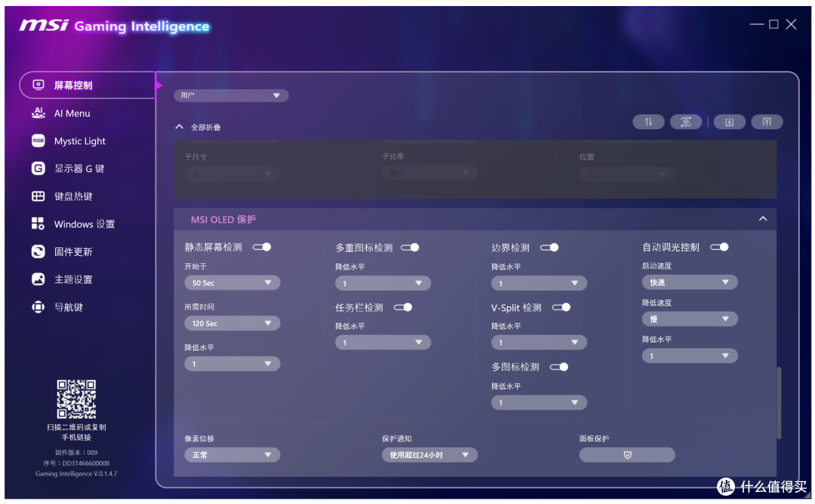This screenshot has height=504, width=815.
Task: Open the 开始于 50 Sec dropdown
Action: point(232,283)
